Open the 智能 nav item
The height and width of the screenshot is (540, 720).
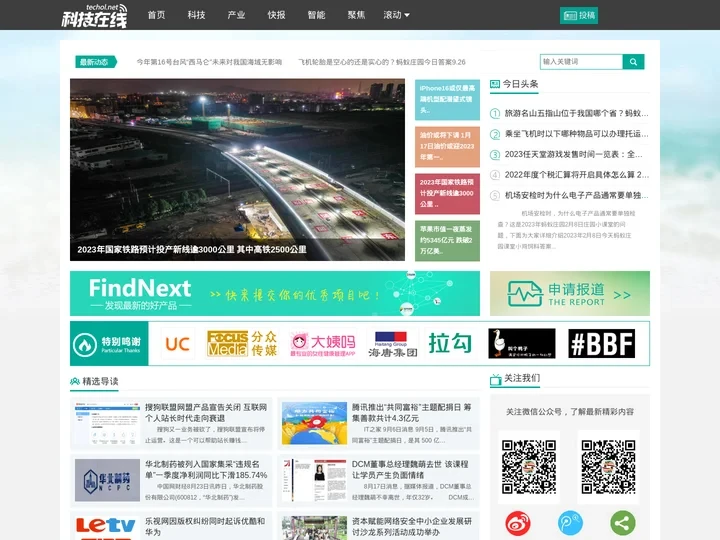(316, 15)
